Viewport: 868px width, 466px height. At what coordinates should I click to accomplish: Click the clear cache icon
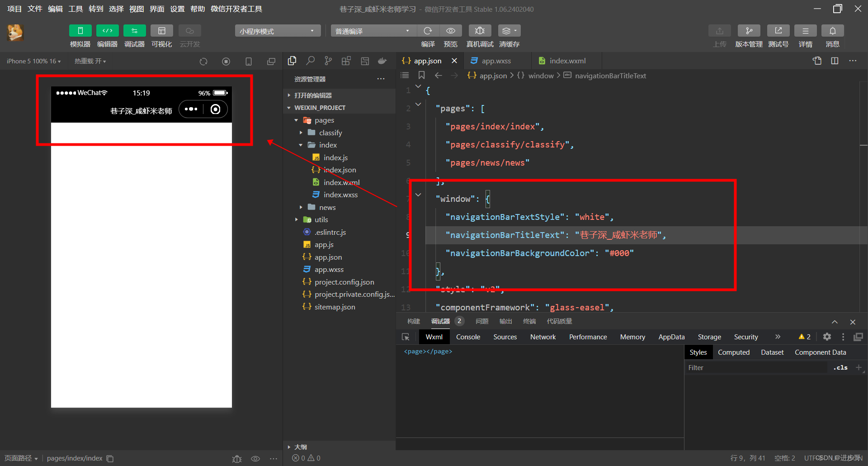coord(509,31)
